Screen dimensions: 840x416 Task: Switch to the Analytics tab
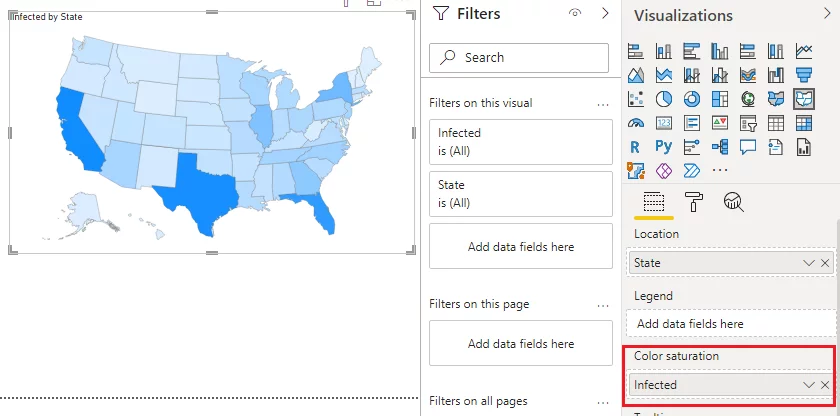pos(734,201)
